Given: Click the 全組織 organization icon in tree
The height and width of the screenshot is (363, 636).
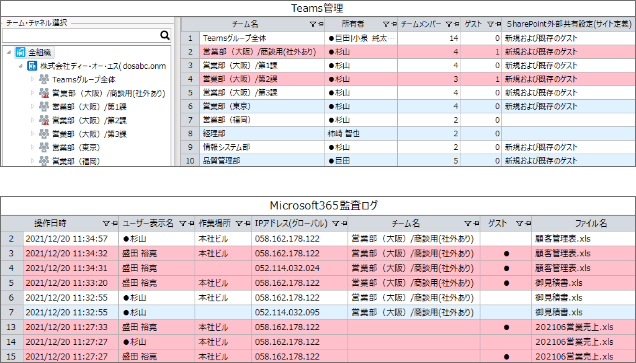Looking at the screenshot, I should point(20,52).
